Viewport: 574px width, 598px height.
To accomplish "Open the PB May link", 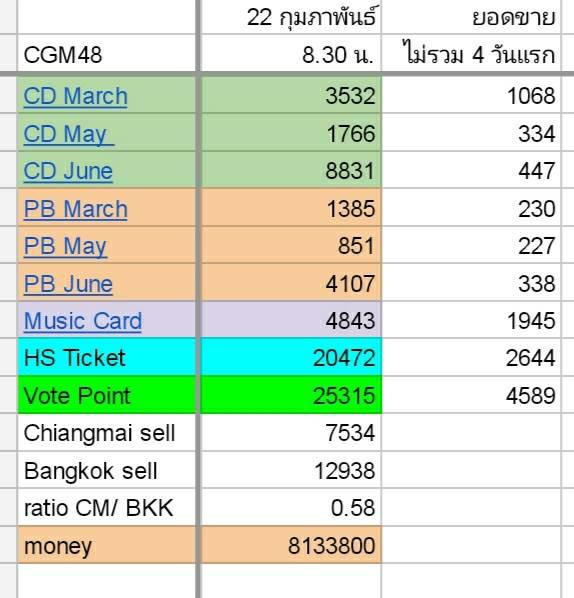I will tap(65, 246).
